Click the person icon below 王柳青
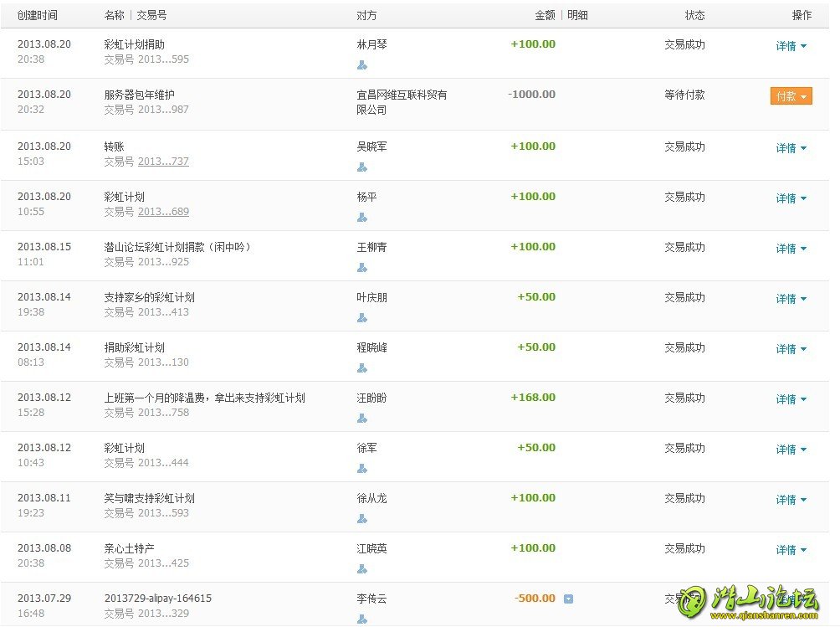Viewport: 840px width, 627px height. pos(361,268)
